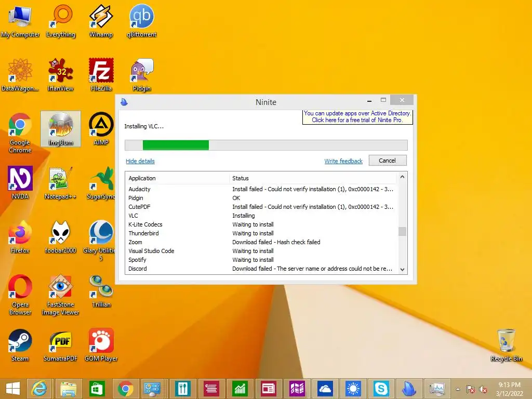The image size is (532, 399).
Task: Select the IrfanView desktop icon
Action: tap(61, 75)
